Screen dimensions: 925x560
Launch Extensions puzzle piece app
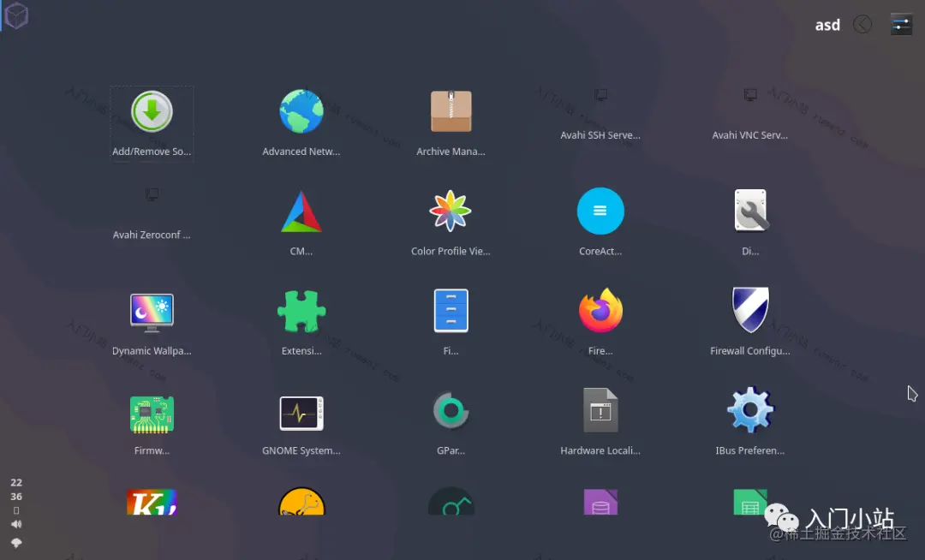tap(301, 323)
